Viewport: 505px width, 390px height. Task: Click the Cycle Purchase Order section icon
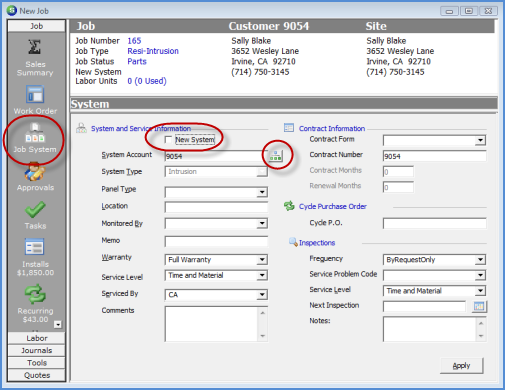tap(289, 206)
